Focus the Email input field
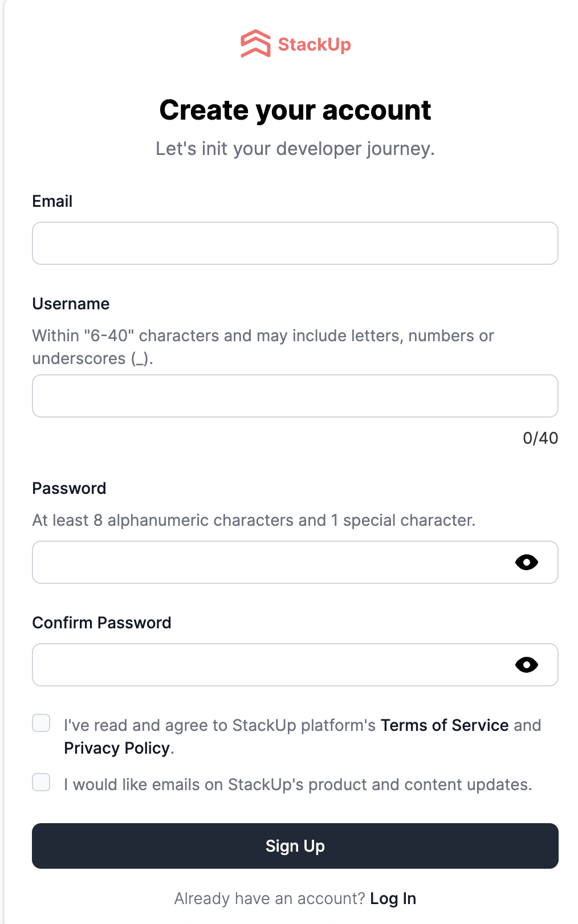 pyautogui.click(x=295, y=243)
